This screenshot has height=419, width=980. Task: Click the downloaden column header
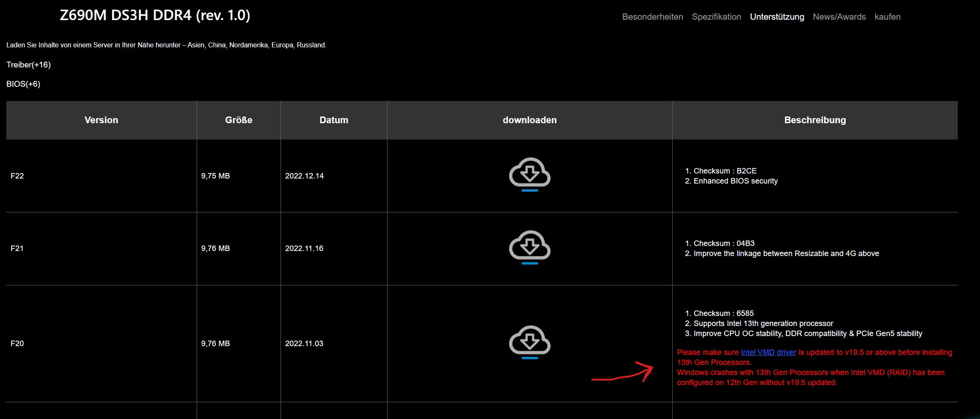click(x=530, y=120)
